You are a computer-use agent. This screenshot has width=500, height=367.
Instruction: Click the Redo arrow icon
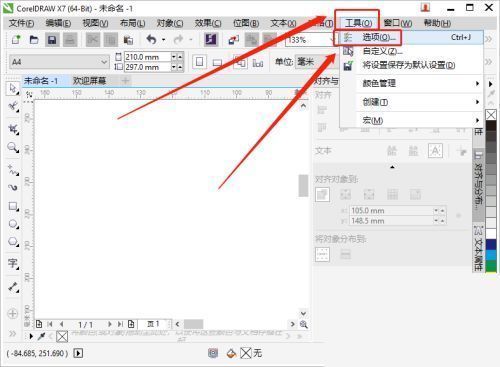coord(179,40)
